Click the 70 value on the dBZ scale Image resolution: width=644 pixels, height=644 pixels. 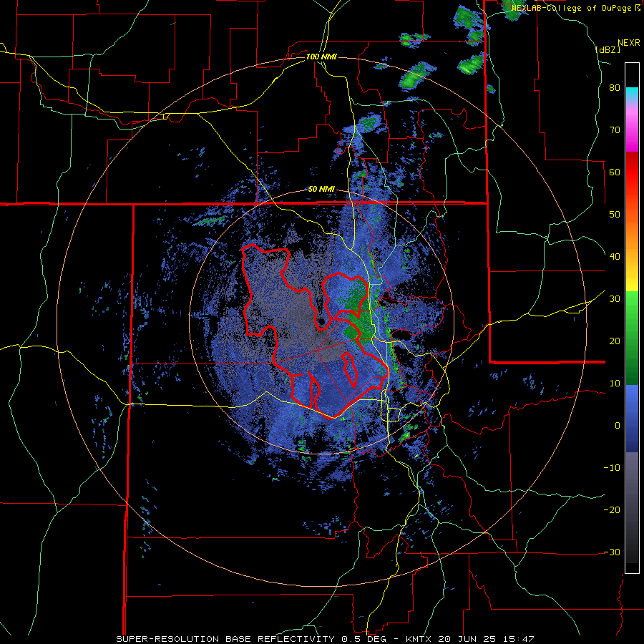click(x=615, y=130)
